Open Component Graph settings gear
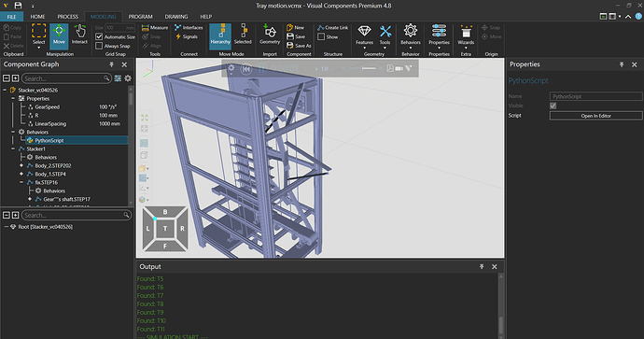 pyautogui.click(x=128, y=78)
